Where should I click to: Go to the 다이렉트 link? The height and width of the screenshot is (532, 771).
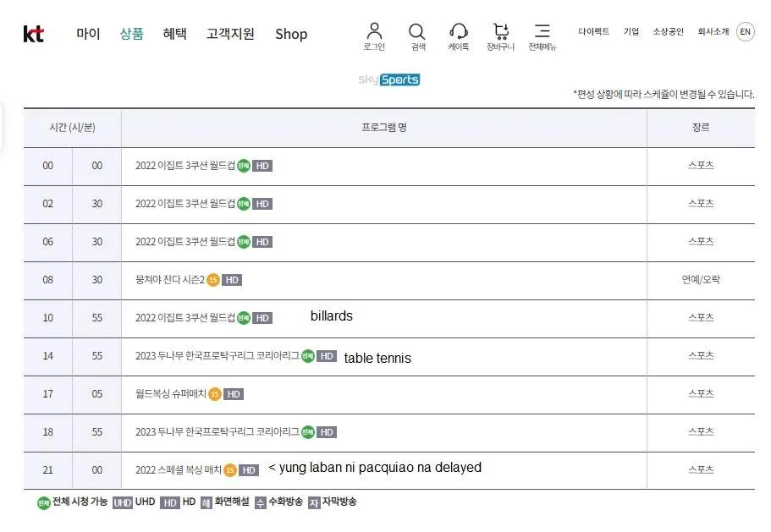(593, 31)
